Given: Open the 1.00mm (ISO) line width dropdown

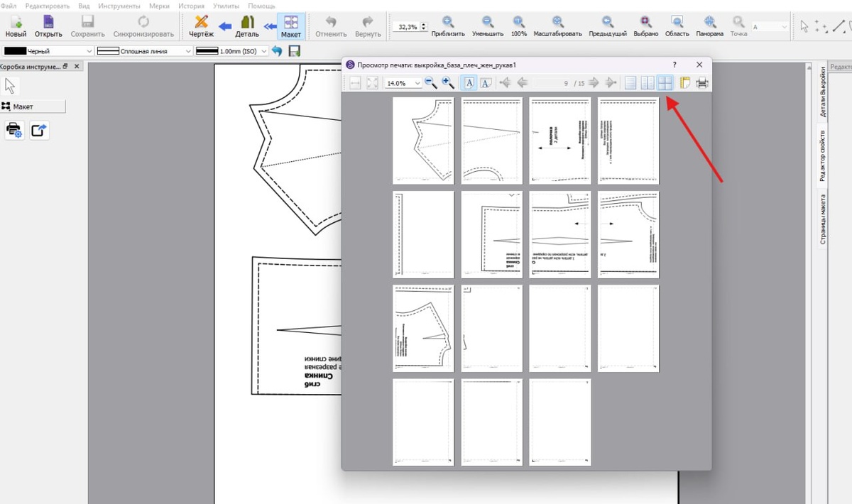Looking at the screenshot, I should [x=231, y=51].
